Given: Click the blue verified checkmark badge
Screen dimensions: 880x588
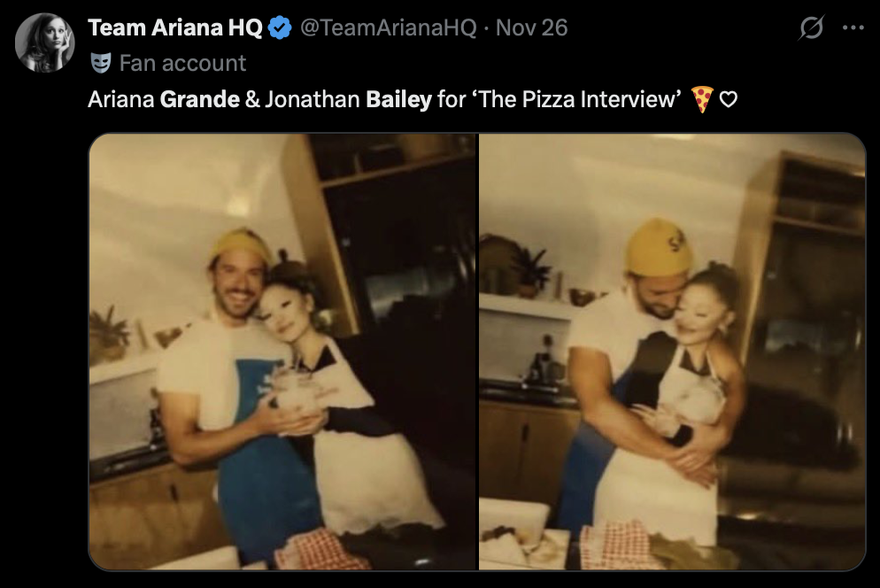Looking at the screenshot, I should coord(280,27).
